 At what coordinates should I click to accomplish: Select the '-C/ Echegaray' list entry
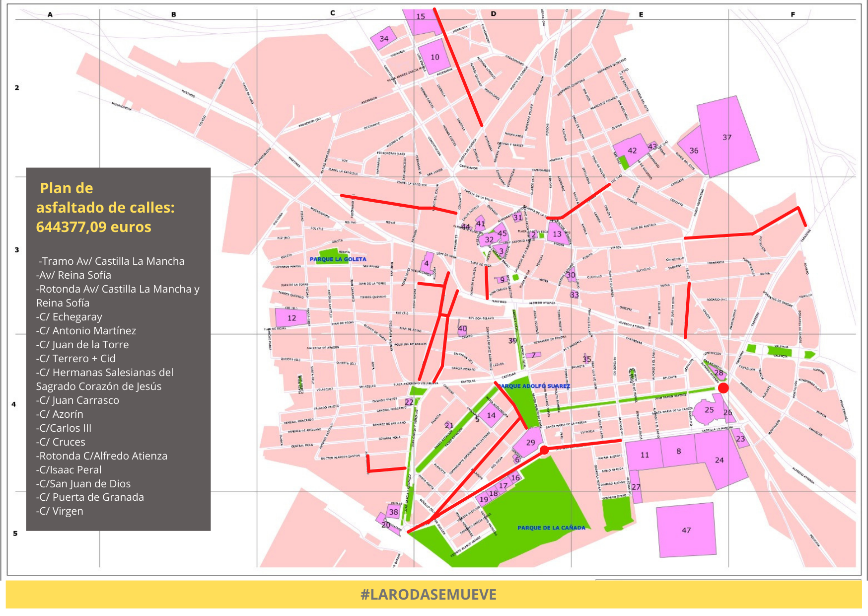click(x=69, y=317)
